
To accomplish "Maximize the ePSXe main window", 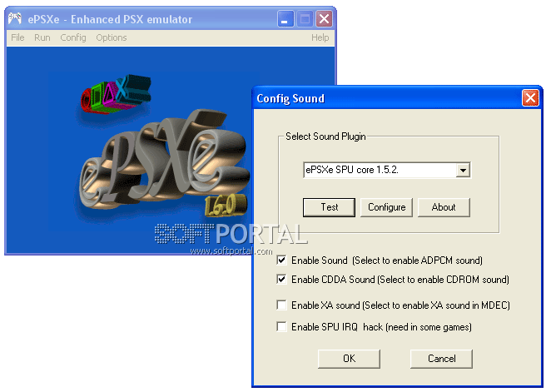I will coord(305,19).
